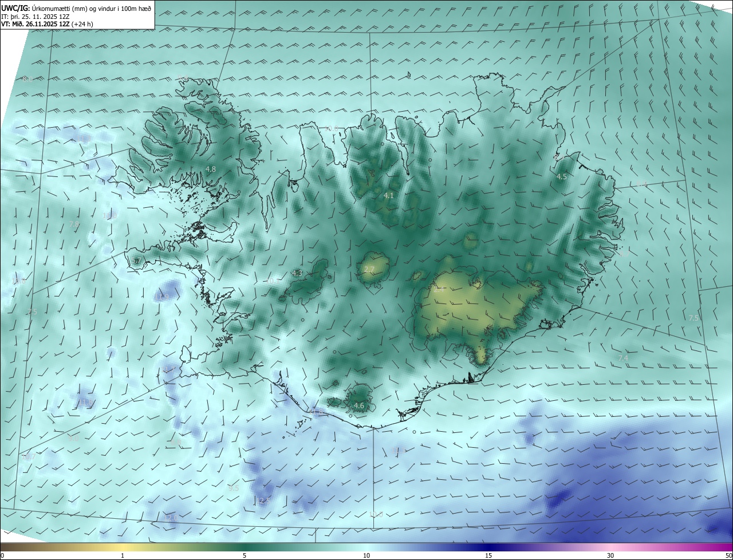Click the 15 tick on the color scale
The height and width of the screenshot is (560, 733).
pos(488,555)
